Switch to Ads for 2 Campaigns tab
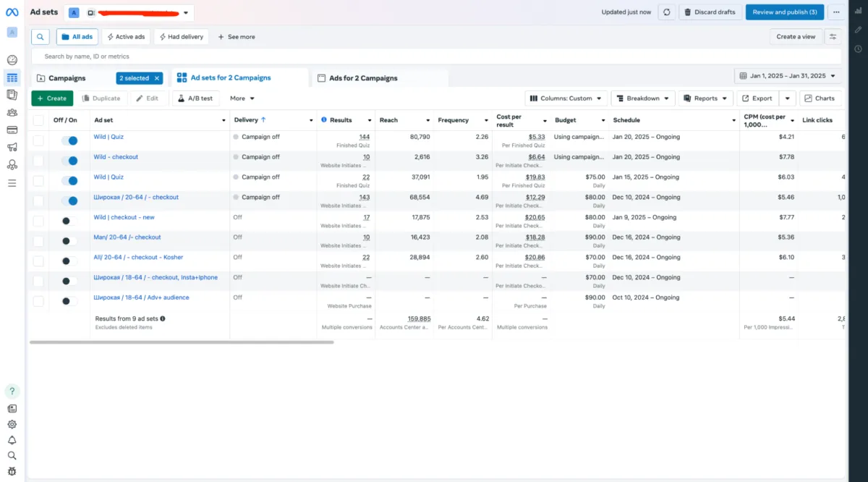The height and width of the screenshot is (482, 868). click(x=362, y=78)
